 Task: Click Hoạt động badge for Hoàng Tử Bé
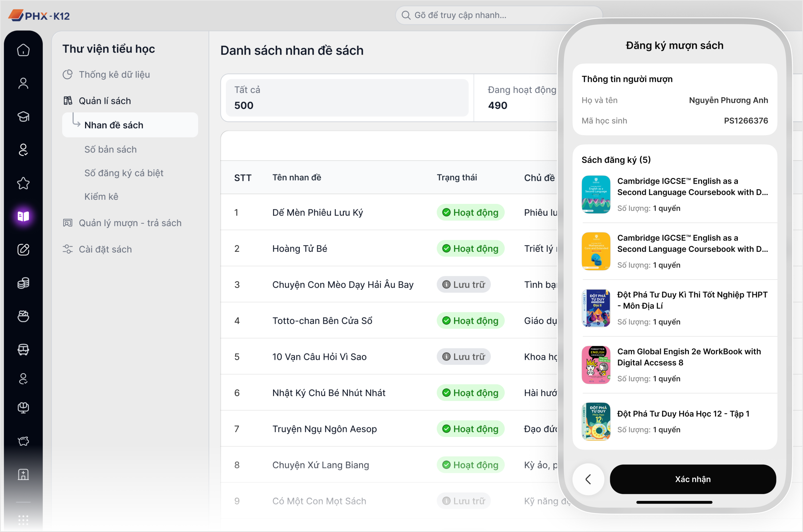[470, 248]
